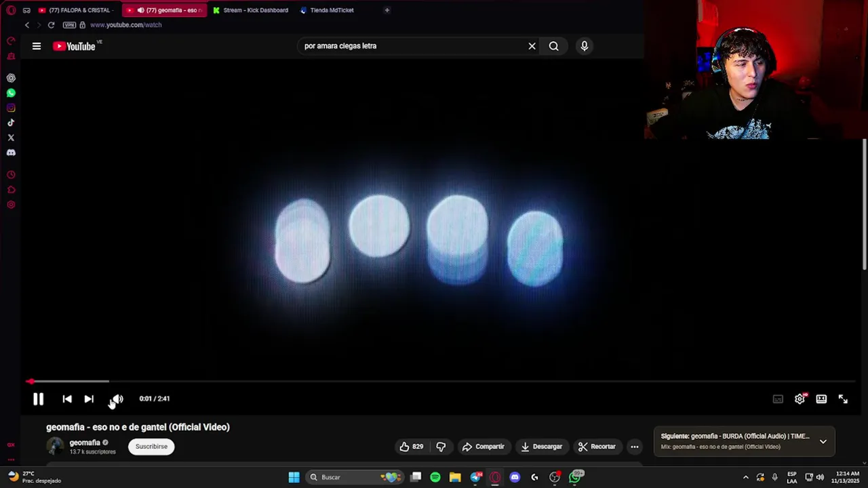Open the player settings gear

point(800,399)
